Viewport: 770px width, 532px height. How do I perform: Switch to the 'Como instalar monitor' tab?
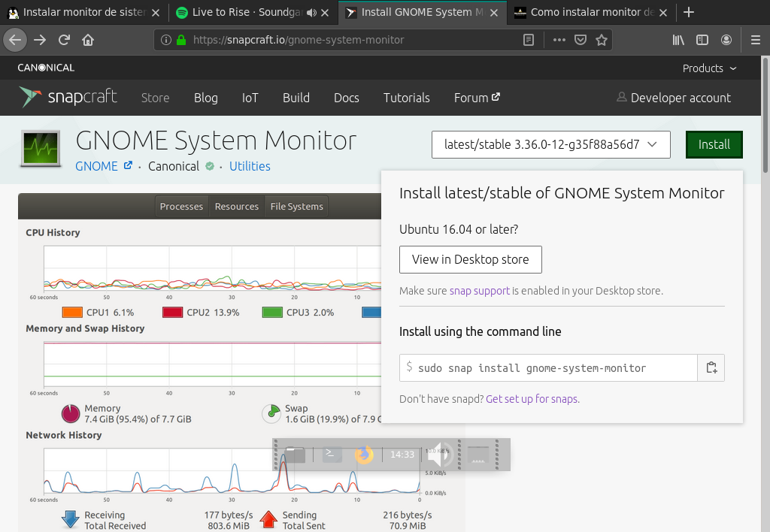click(x=592, y=12)
